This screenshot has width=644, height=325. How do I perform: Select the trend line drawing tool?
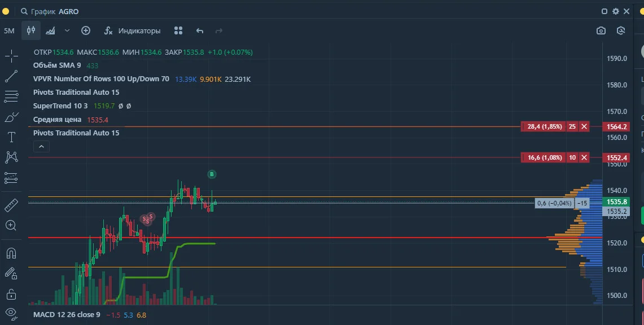[11, 76]
